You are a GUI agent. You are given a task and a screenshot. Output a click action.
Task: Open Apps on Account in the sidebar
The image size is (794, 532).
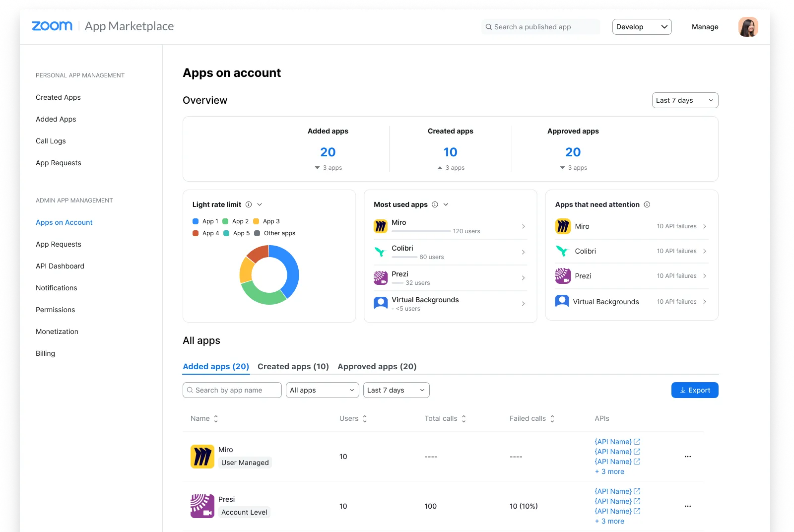click(x=64, y=222)
